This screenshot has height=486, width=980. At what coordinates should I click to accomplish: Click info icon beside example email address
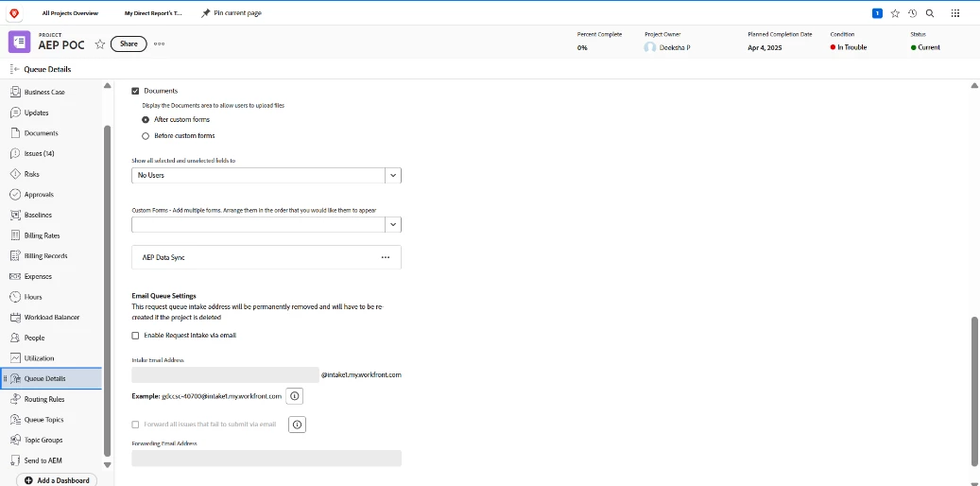pos(296,396)
